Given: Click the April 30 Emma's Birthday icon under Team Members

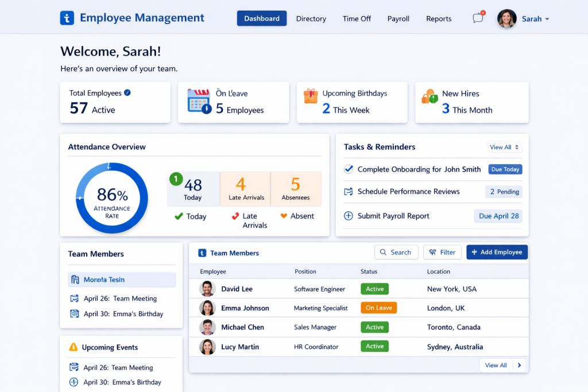Looking at the screenshot, I should click(x=75, y=314).
